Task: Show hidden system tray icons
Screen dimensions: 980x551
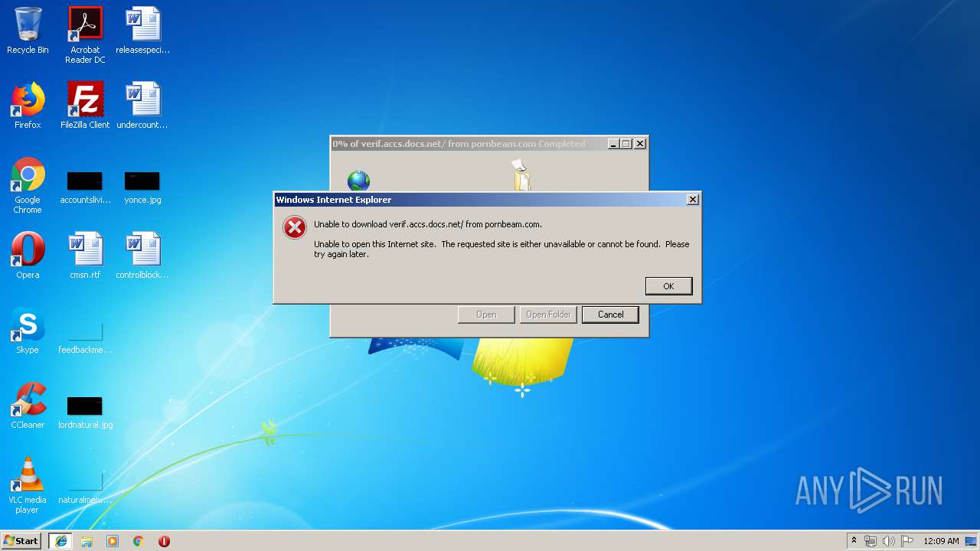Action: pos(854,541)
